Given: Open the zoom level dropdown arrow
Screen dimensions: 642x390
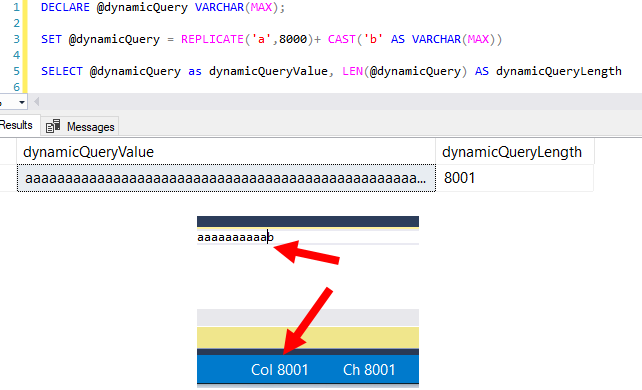Looking at the screenshot, I should (x=22, y=102).
